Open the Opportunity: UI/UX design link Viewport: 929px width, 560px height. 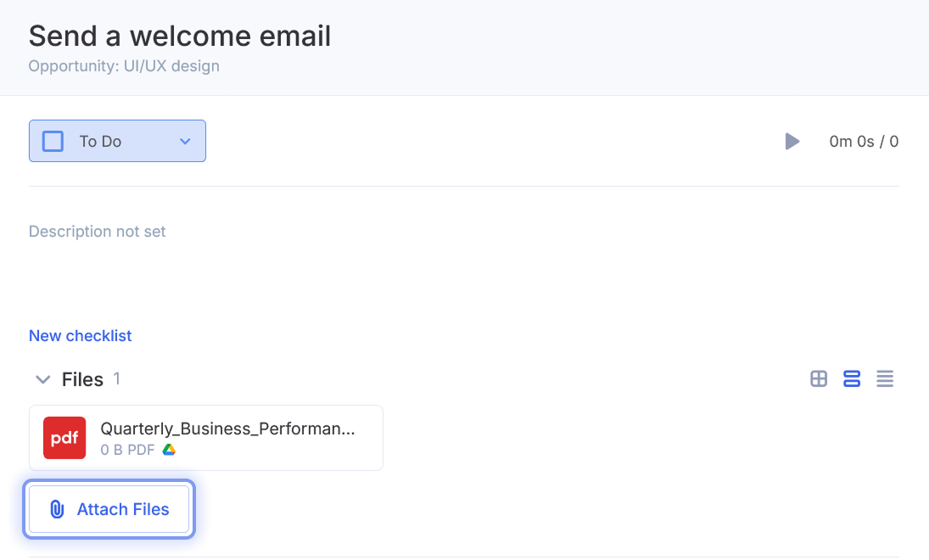click(124, 66)
